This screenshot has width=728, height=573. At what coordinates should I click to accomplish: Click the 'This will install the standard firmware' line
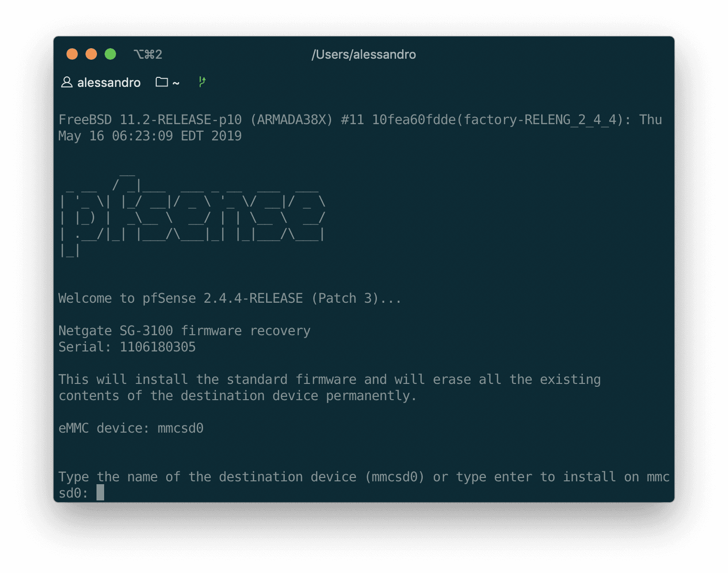[x=330, y=380]
